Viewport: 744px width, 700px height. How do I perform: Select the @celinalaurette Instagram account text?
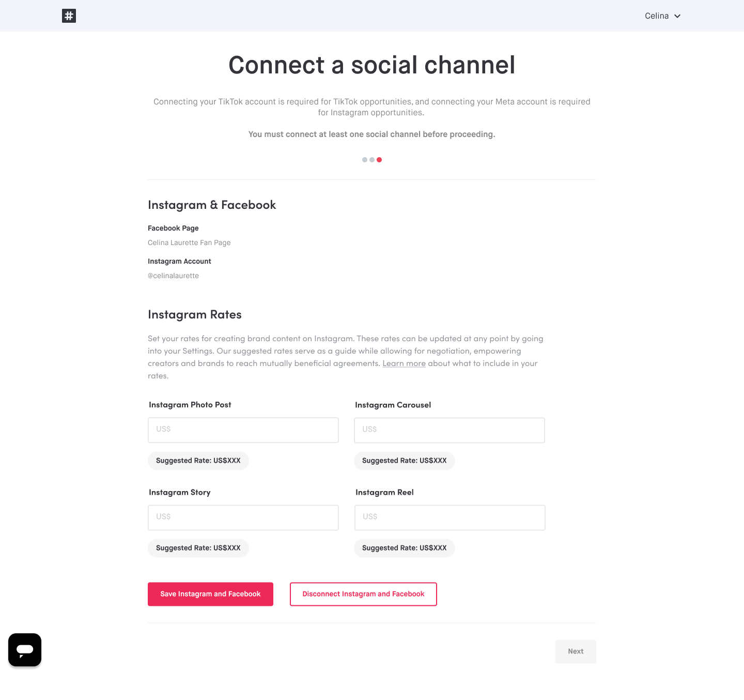(x=173, y=276)
